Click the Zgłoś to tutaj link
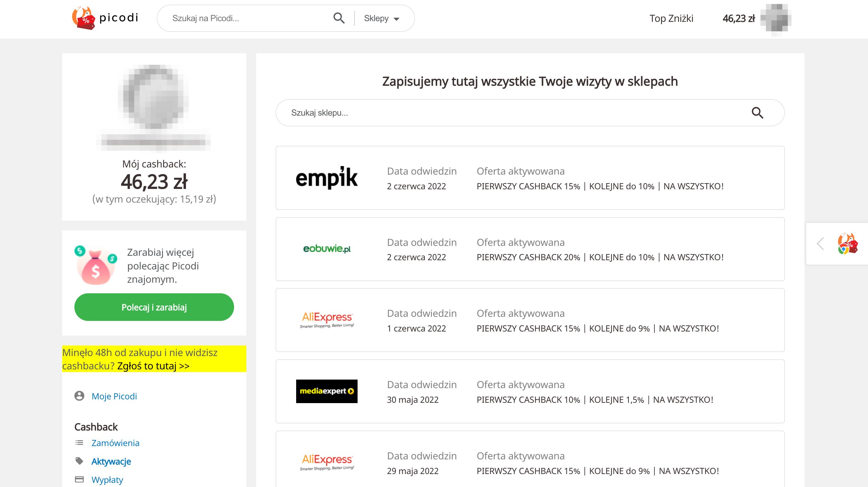 [x=154, y=366]
